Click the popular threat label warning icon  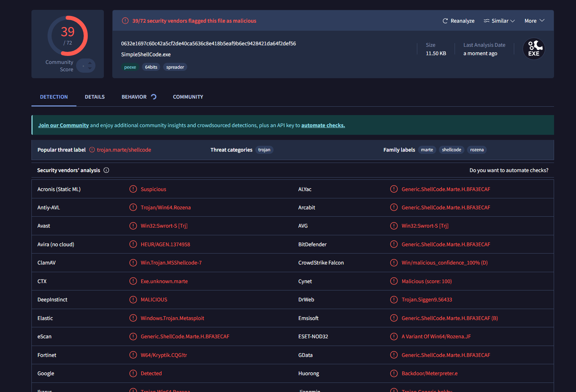92,150
